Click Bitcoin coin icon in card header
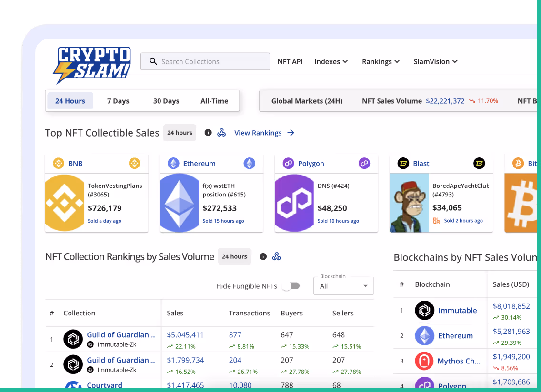 [x=518, y=163]
